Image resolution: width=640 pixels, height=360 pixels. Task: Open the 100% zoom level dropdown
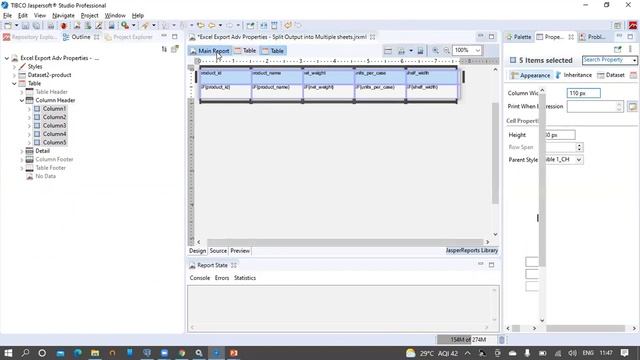(x=477, y=51)
